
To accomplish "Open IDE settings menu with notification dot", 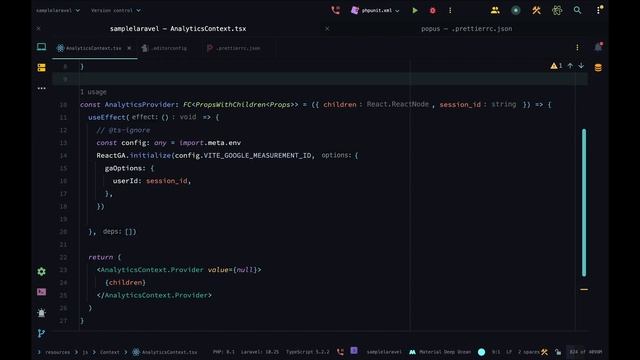I will click(599, 10).
